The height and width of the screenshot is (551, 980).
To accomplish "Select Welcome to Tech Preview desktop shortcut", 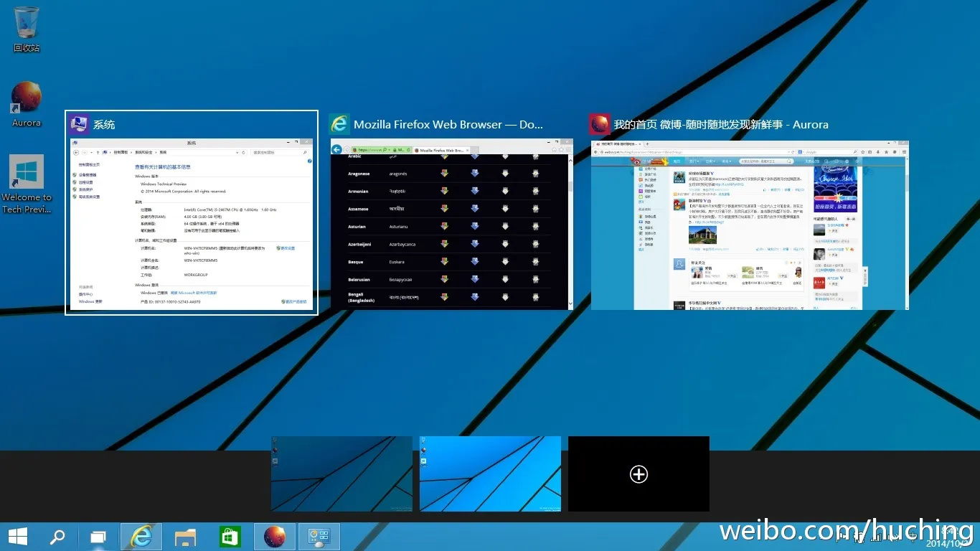I will pyautogui.click(x=27, y=184).
